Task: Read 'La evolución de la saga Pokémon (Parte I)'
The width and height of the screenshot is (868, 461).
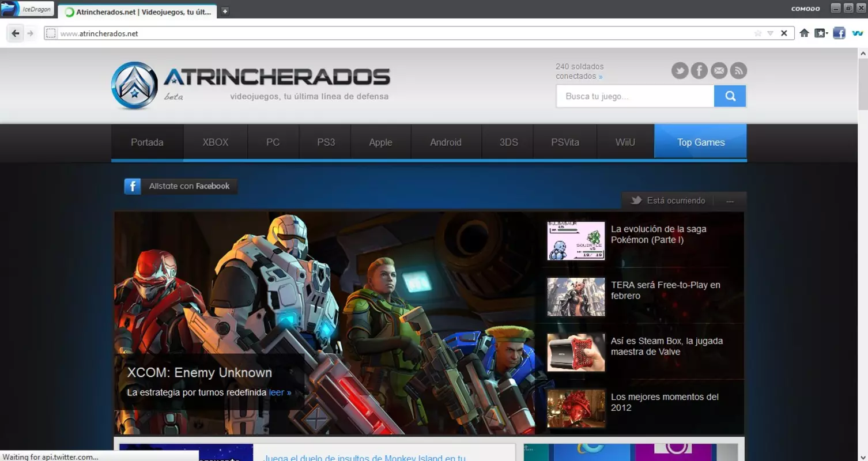Action: (659, 235)
